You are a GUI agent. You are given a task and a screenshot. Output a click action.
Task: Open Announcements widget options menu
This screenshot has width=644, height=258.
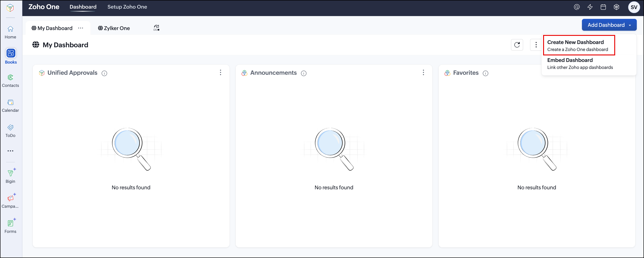[x=423, y=72]
